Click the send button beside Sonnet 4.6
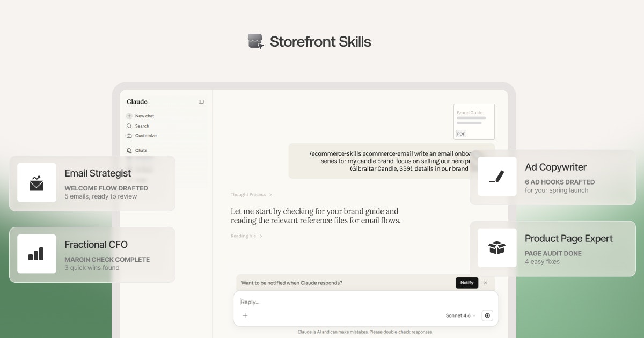The image size is (644, 338). click(487, 315)
